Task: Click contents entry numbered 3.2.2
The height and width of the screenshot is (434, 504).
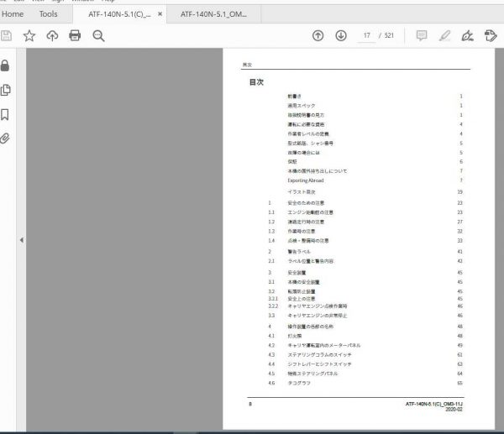Action: [365, 306]
